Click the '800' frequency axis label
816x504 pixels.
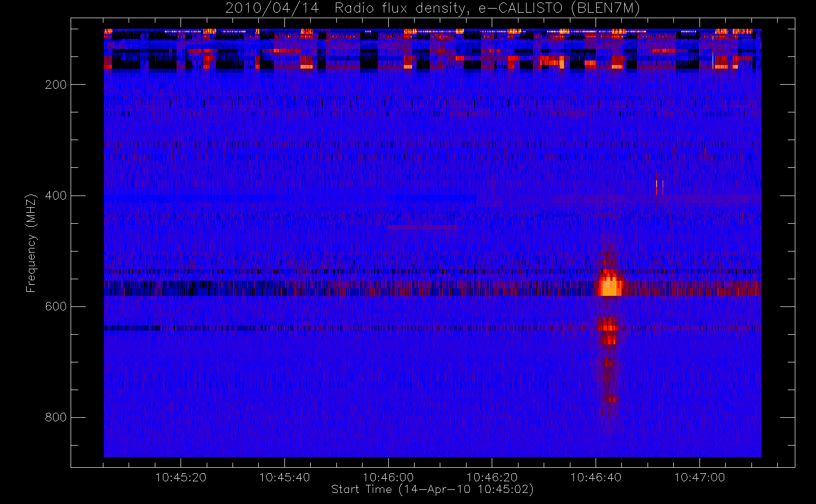[x=56, y=417]
